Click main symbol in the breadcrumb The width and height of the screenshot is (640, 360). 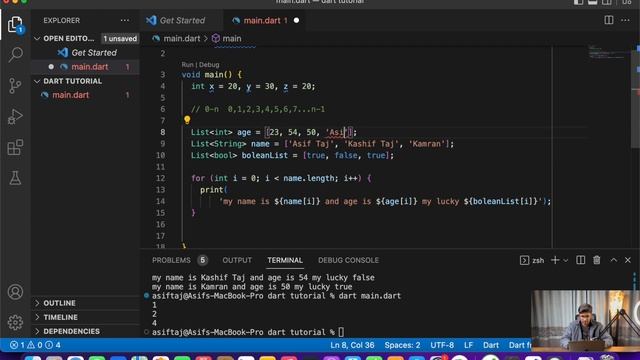[x=231, y=38]
